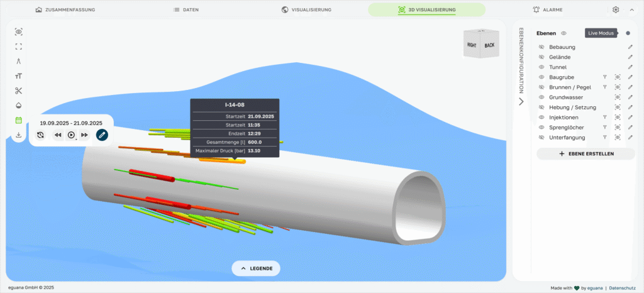Toggle visibility of the Sprenglöcher layer

(541, 128)
